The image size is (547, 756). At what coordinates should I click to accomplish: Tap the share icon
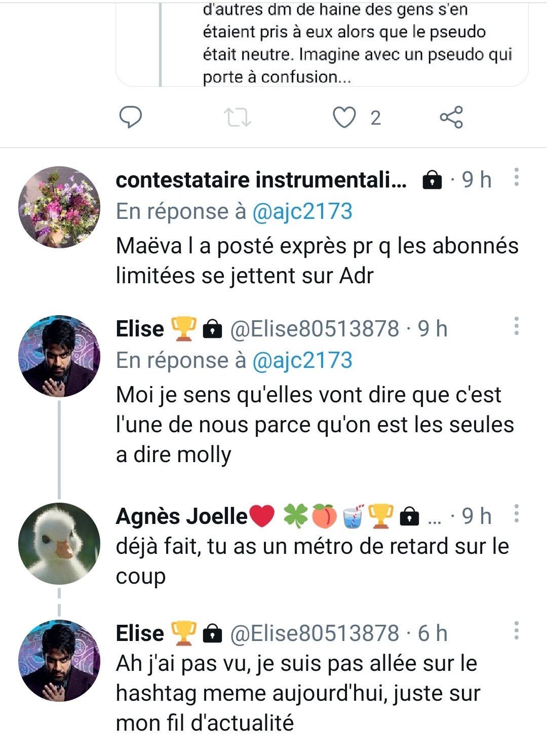click(x=451, y=117)
